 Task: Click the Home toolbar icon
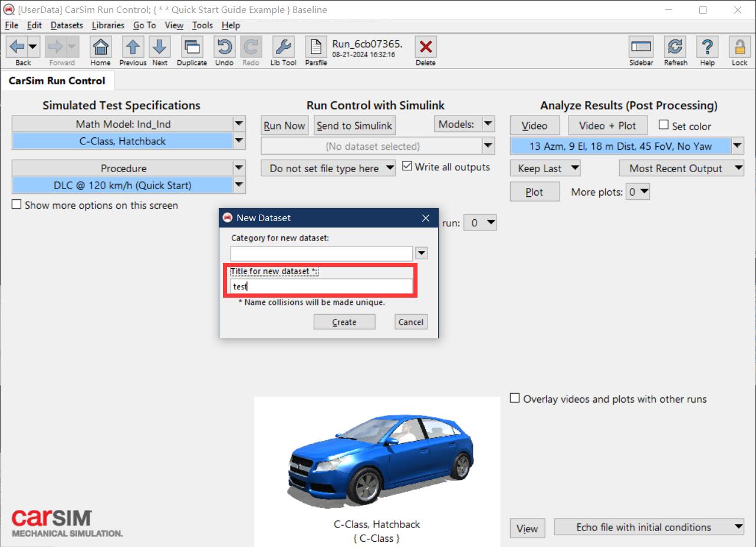click(101, 47)
